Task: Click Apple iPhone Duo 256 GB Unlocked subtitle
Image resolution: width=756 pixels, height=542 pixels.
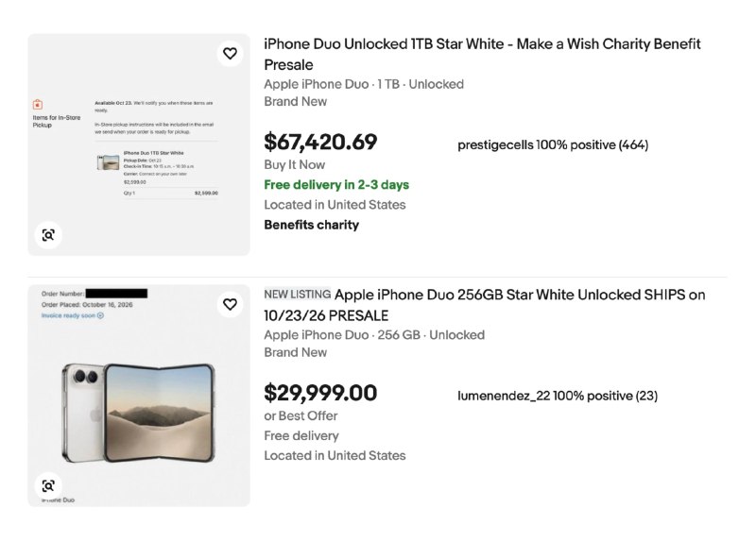Action: [374, 335]
